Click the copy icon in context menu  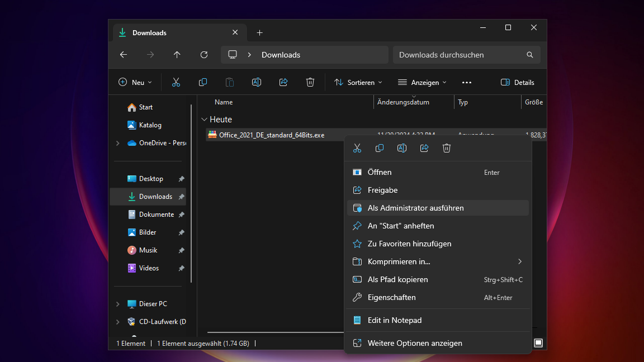coord(380,148)
